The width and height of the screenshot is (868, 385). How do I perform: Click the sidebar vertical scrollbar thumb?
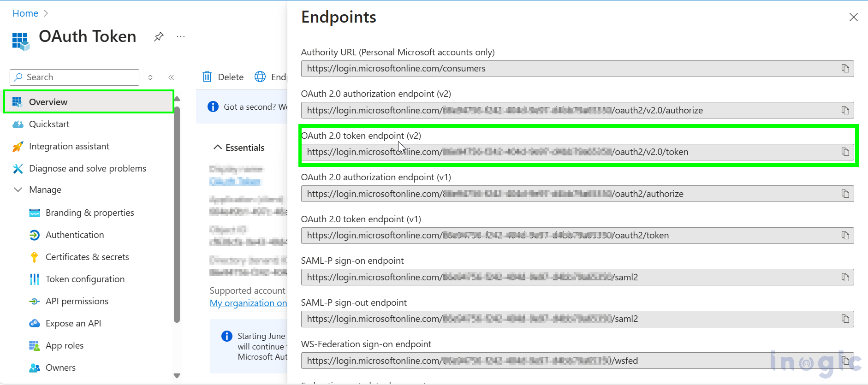coord(177,214)
